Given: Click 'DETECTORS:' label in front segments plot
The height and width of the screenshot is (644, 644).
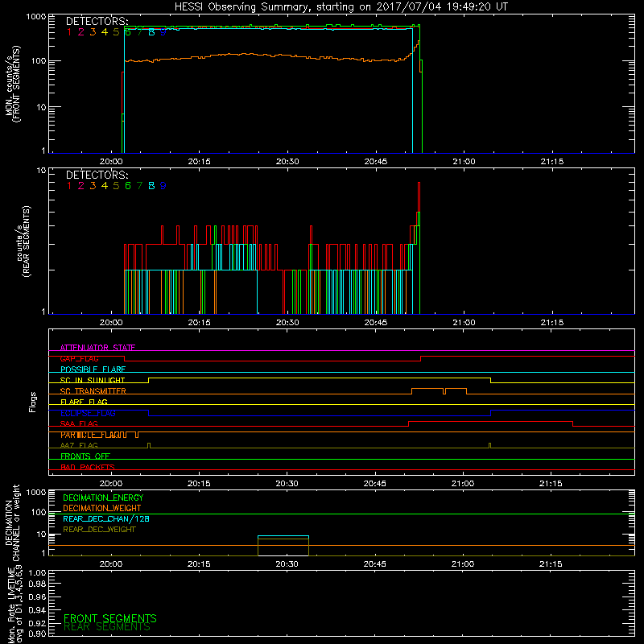Looking at the screenshot, I should pos(97,21).
